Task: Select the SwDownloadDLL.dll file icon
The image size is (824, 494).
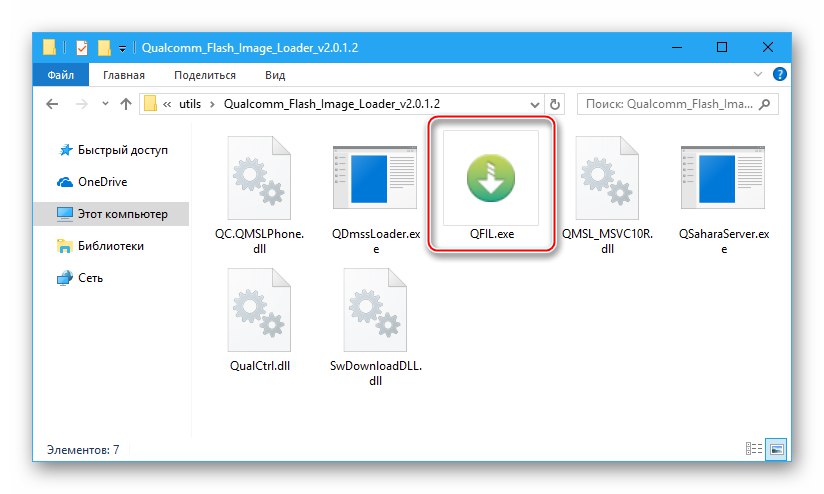Action: pos(375,310)
